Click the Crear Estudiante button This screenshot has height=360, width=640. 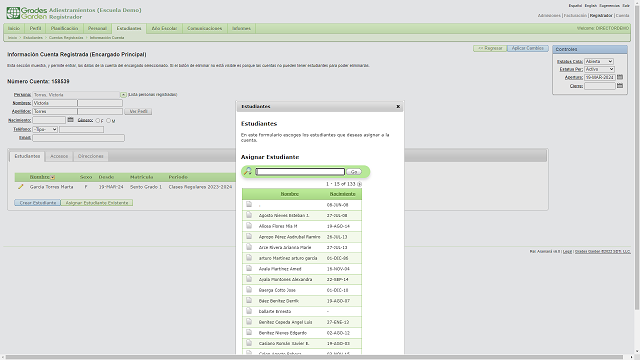pos(38,202)
